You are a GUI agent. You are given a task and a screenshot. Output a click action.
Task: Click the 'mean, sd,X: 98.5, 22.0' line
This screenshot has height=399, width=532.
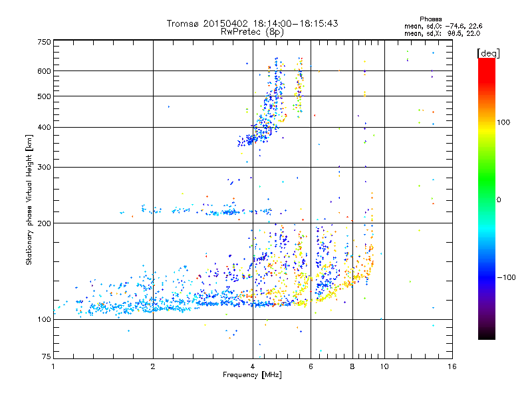[x=442, y=33]
